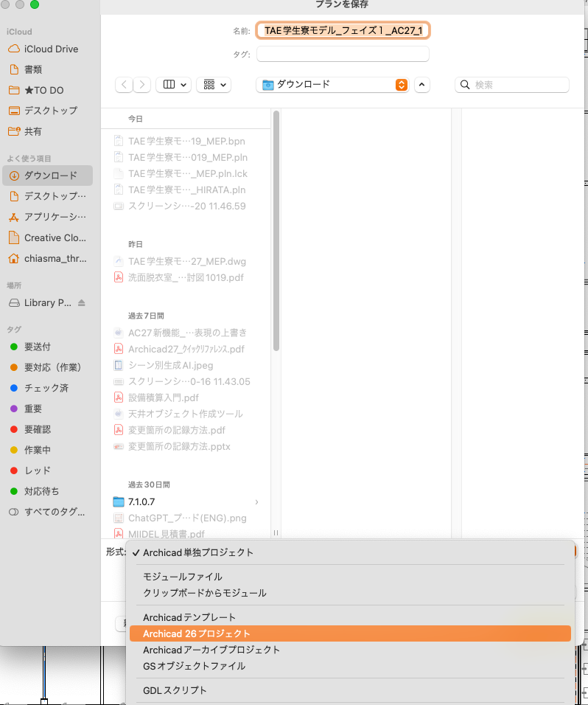This screenshot has width=588, height=705.
Task: Click the 検索 search field
Action: pos(512,85)
